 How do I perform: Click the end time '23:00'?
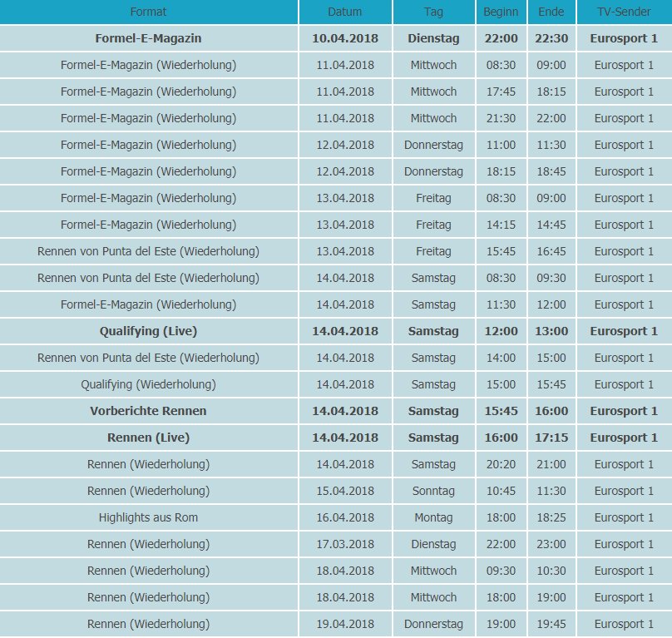click(x=551, y=544)
